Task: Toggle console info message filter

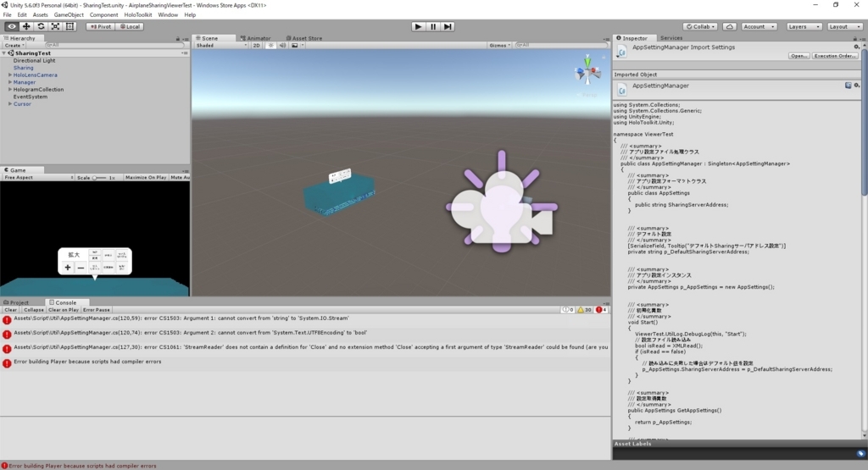Action: click(x=568, y=310)
